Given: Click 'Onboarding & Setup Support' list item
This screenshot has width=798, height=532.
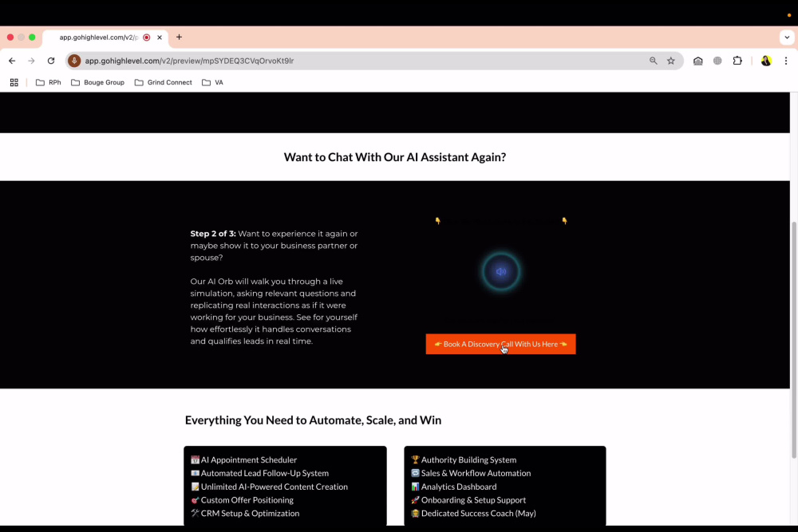Looking at the screenshot, I should pyautogui.click(x=468, y=500).
